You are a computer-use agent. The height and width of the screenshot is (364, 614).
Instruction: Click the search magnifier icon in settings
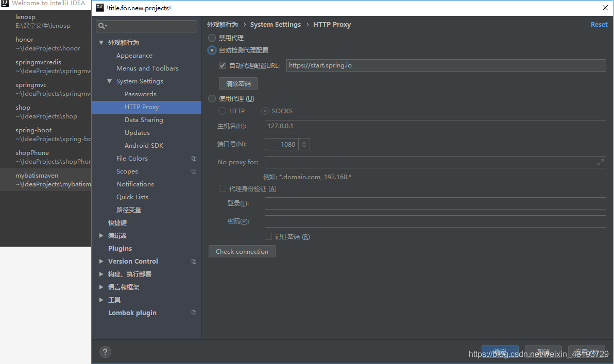(x=101, y=26)
